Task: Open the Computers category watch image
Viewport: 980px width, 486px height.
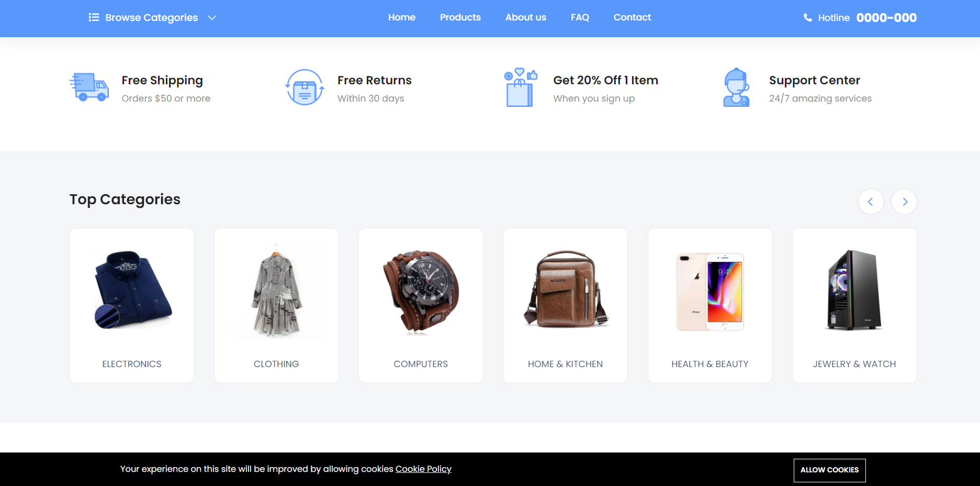Action: click(x=421, y=291)
